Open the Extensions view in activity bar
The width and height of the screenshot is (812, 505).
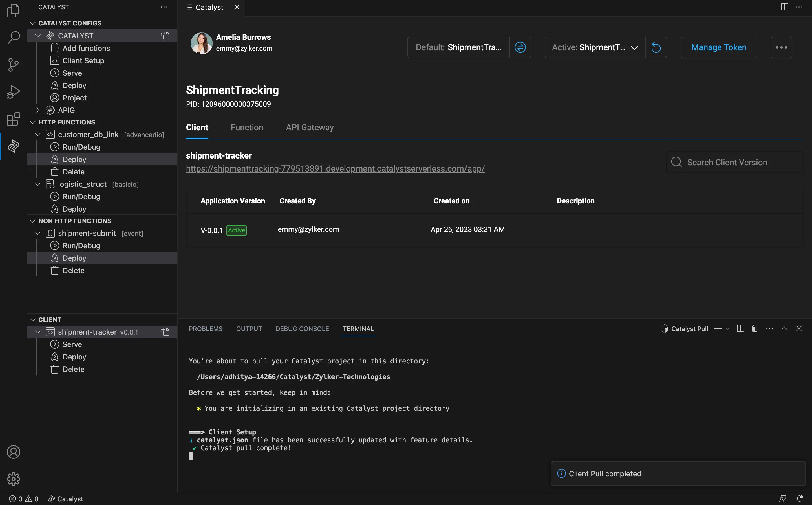(13, 119)
